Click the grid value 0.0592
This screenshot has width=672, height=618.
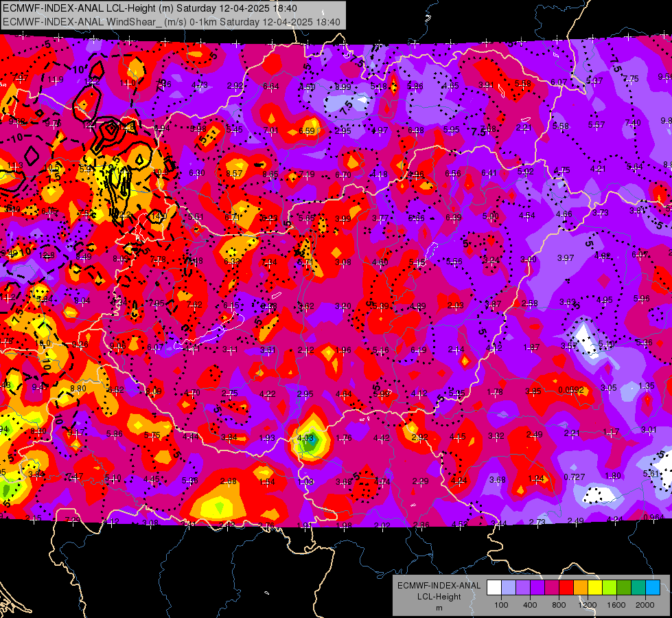tap(571, 390)
